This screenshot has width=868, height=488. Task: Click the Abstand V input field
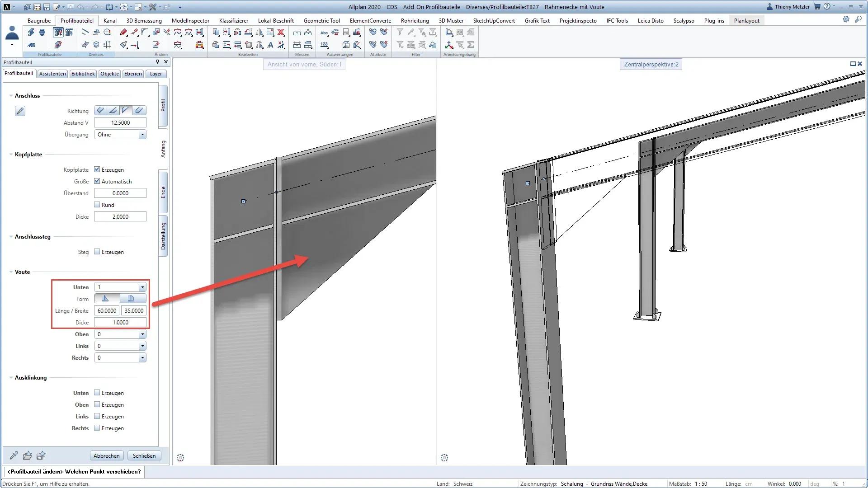(x=120, y=123)
